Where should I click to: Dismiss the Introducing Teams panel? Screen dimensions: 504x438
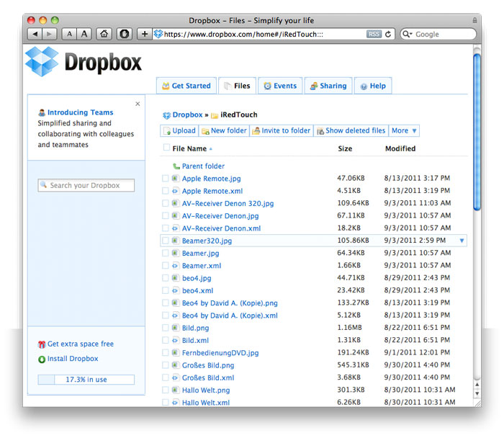coord(138,104)
